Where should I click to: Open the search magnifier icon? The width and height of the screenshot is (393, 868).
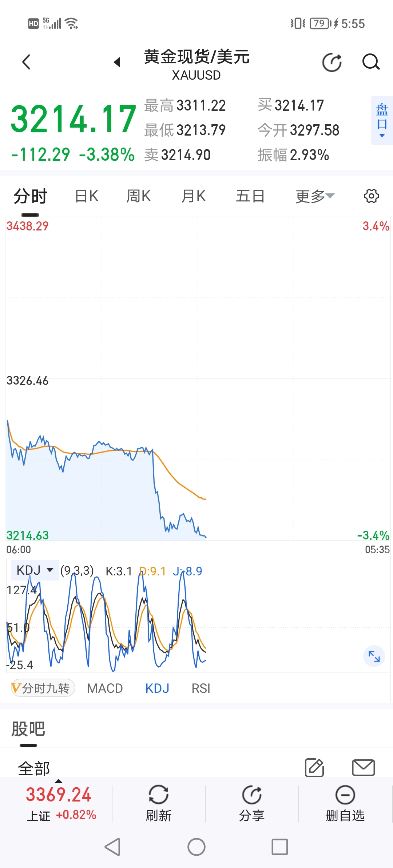[x=371, y=62]
